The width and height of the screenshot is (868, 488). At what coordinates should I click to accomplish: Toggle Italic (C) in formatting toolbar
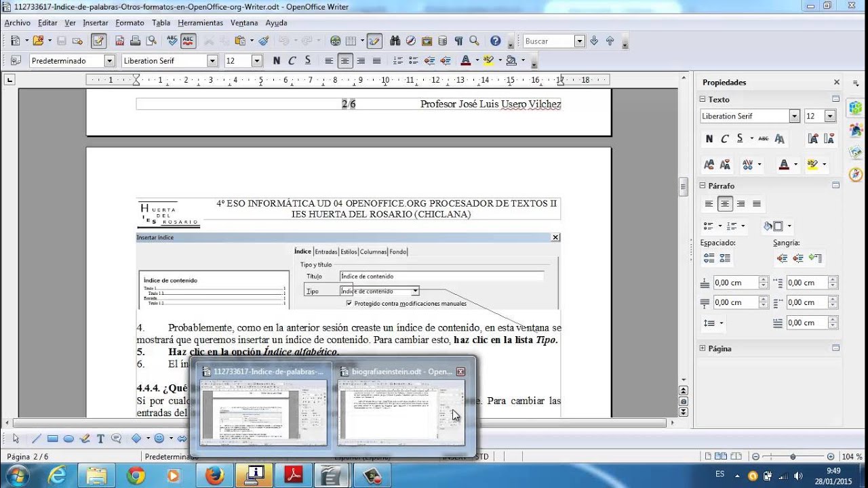click(x=292, y=60)
